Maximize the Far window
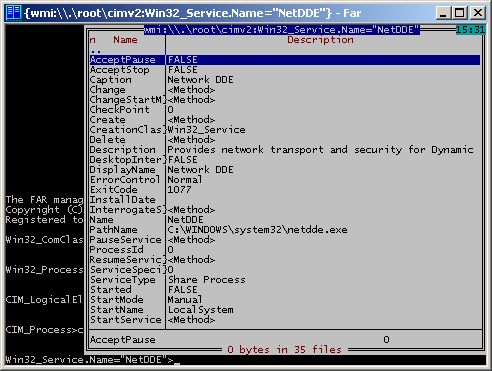 tap(460, 13)
